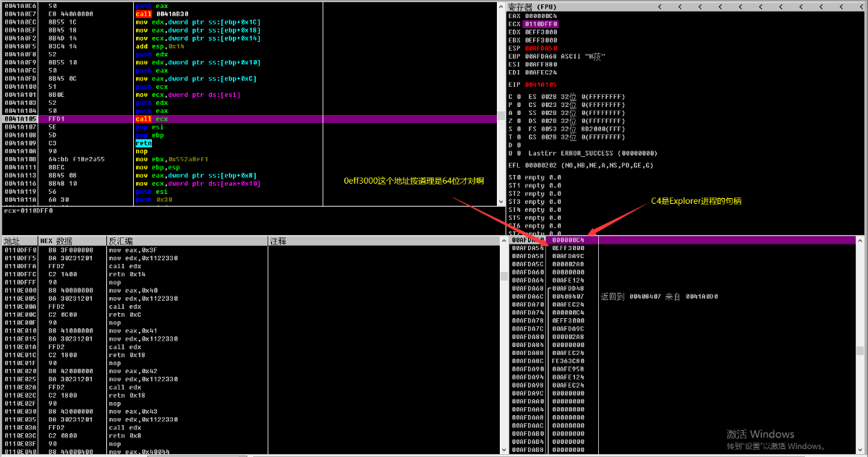Viewport: 868px width, 457px height.
Task: Click the 'HEX 数据' column header
Action: tap(72, 241)
